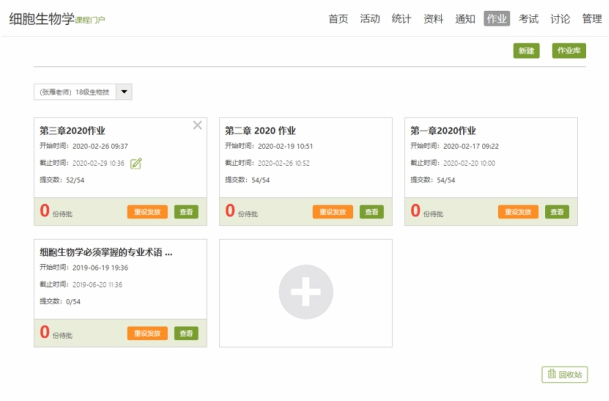
Task: Select the 通知 tab
Action: pyautogui.click(x=464, y=19)
